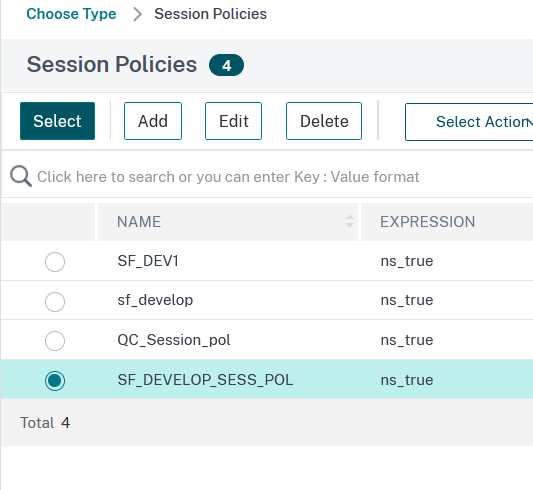The width and height of the screenshot is (533, 490).
Task: Click the Session Policies breadcrumb item
Action: tap(210, 14)
